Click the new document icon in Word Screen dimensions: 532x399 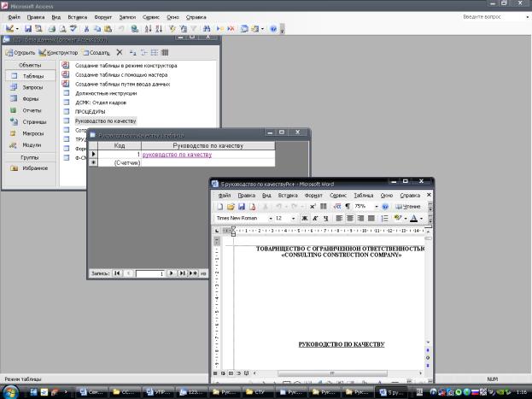pos(220,206)
